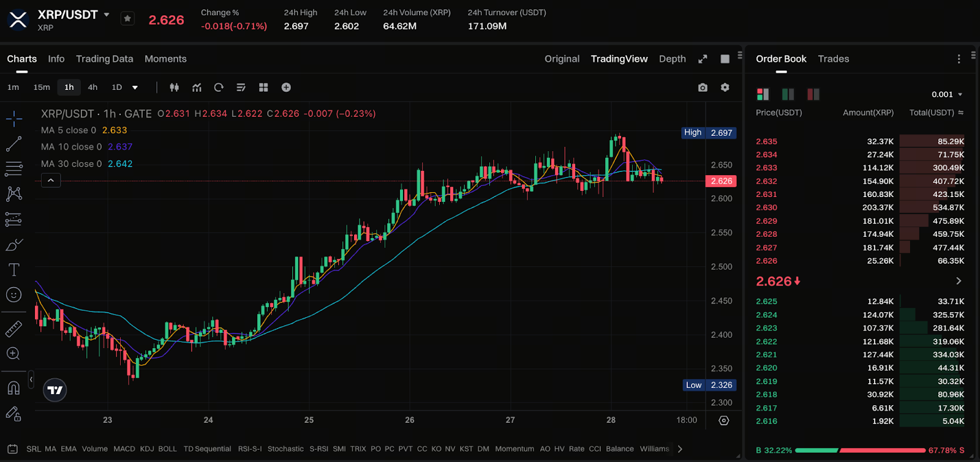This screenshot has width=980, height=462.
Task: Click the favorite star next to XRP/USDT
Action: (127, 19)
